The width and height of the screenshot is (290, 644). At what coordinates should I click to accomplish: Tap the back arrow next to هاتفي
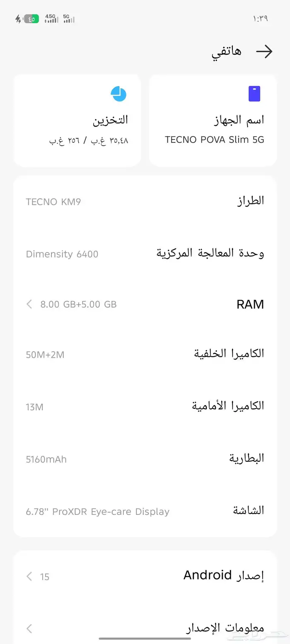point(264,51)
